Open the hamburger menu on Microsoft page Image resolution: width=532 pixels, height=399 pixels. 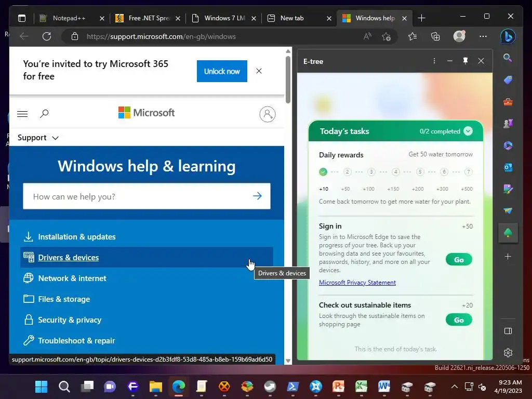click(22, 114)
